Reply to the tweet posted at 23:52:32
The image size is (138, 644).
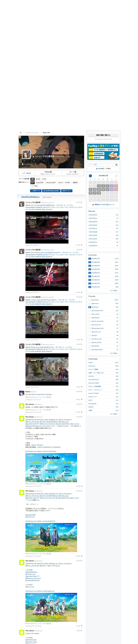[x=77, y=340]
